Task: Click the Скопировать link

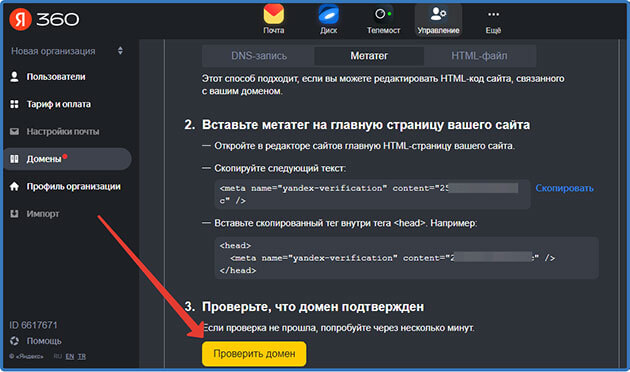Action: point(564,188)
